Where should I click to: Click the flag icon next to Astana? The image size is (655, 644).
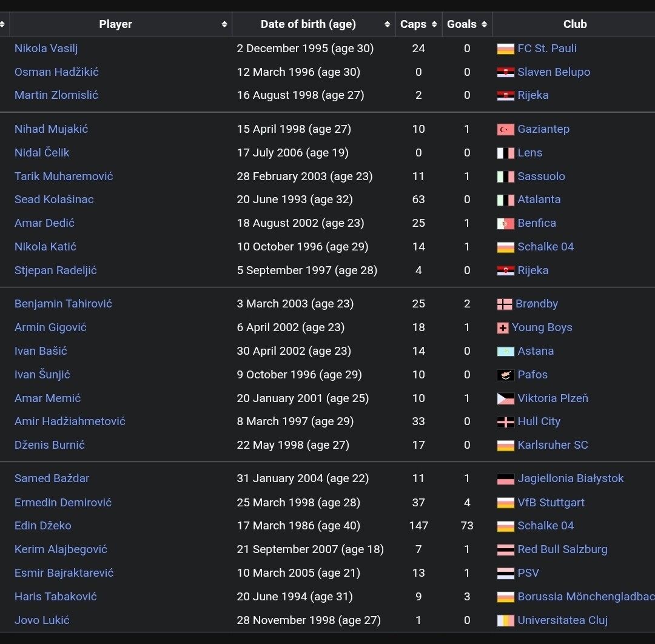pos(505,351)
